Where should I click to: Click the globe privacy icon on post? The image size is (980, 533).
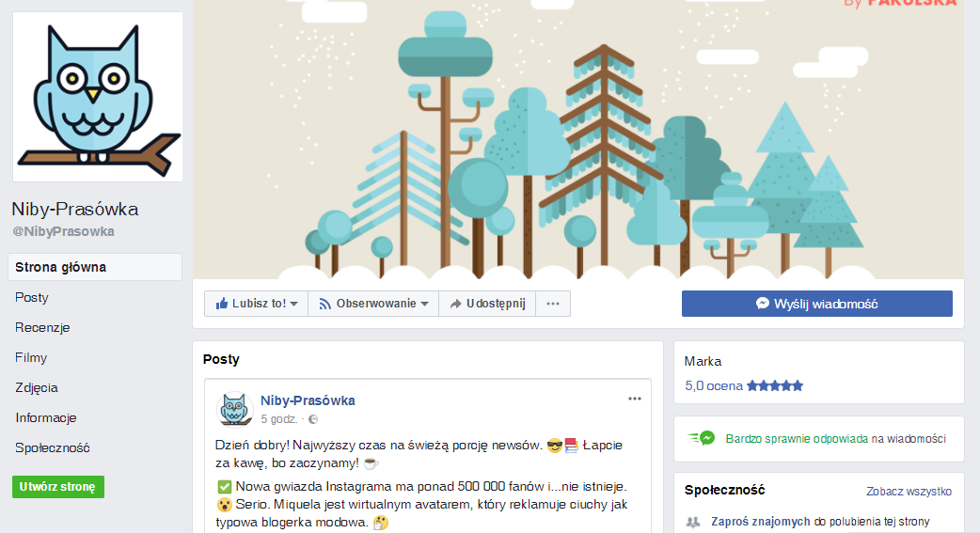tap(313, 419)
